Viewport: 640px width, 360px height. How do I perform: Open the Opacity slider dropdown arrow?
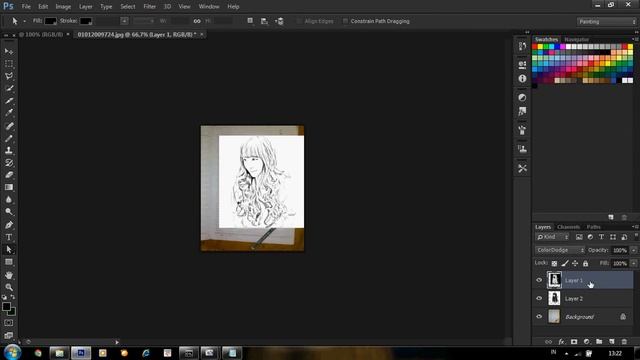tap(633, 250)
